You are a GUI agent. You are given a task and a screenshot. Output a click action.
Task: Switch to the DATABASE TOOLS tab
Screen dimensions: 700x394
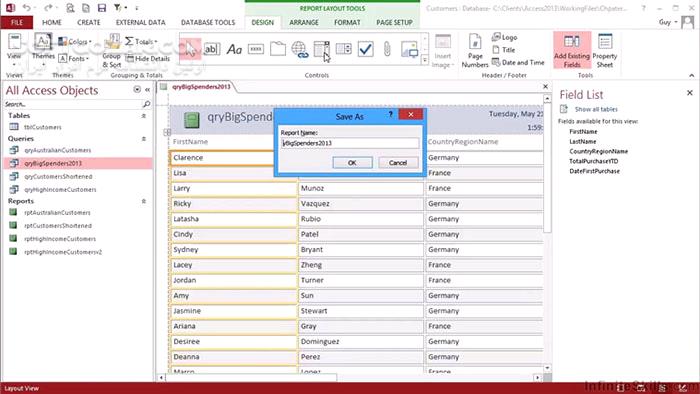pos(208,22)
